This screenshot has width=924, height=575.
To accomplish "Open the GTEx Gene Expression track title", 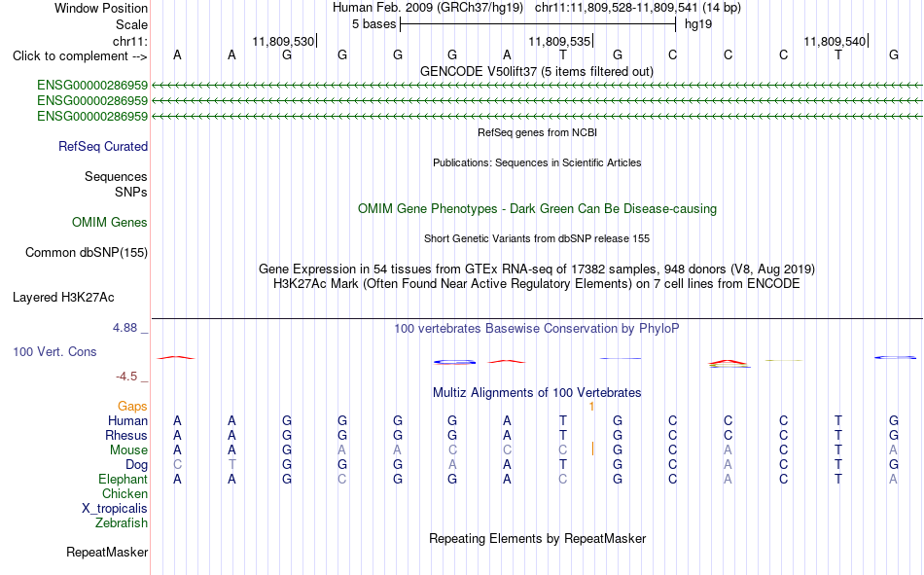I will 537,269.
